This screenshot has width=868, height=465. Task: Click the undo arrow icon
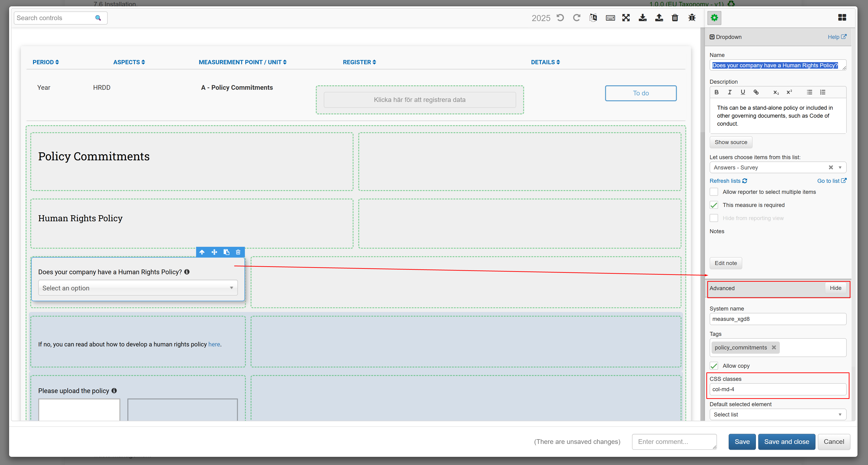click(x=560, y=18)
